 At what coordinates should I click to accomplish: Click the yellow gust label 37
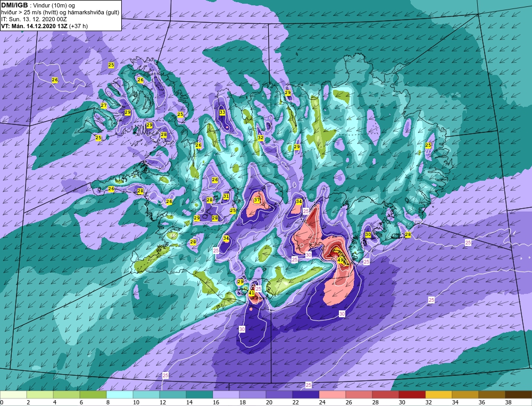257,200
